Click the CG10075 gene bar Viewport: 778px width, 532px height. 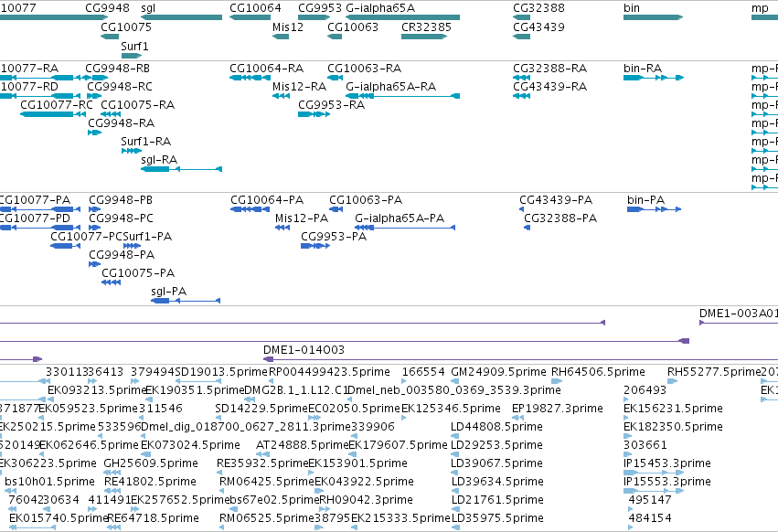(x=110, y=37)
